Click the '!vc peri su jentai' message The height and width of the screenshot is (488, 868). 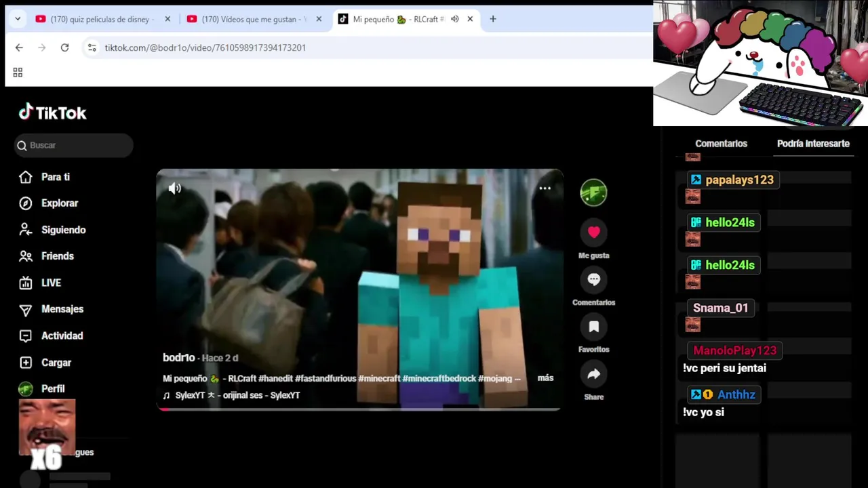click(724, 368)
